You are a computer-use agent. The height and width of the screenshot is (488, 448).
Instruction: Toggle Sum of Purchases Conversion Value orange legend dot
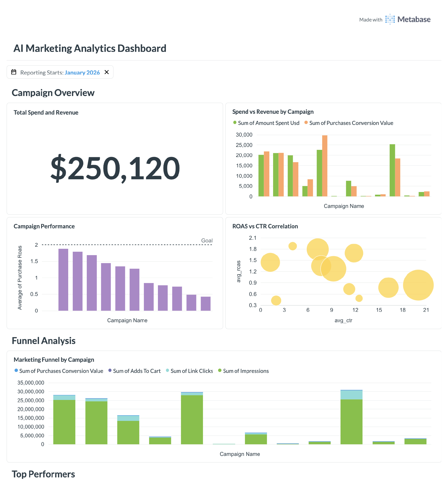[x=306, y=123]
